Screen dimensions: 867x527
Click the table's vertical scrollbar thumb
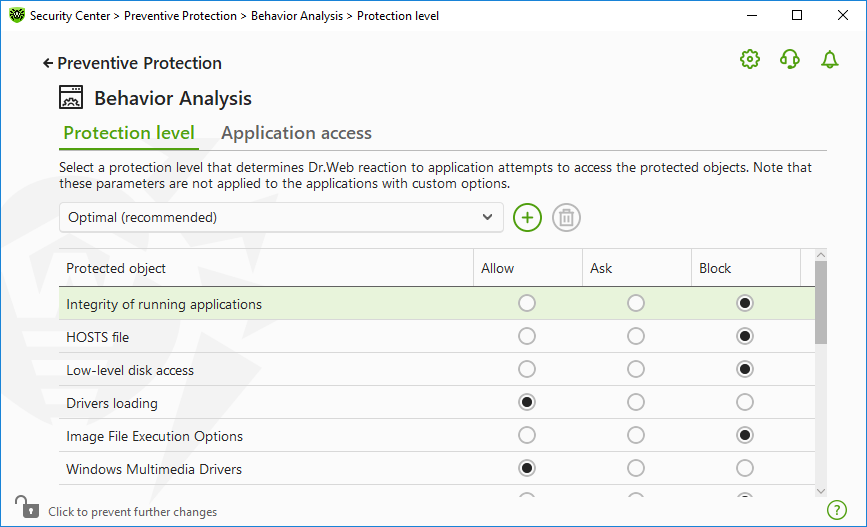coord(821,302)
